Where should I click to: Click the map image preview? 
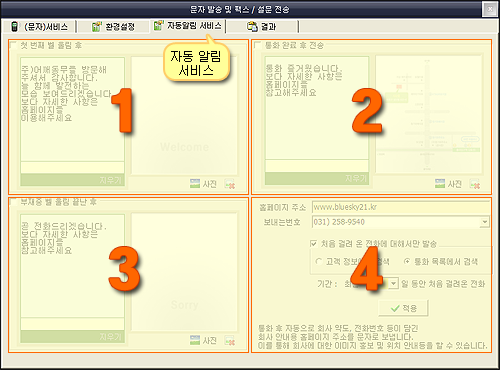pyautogui.click(x=429, y=114)
